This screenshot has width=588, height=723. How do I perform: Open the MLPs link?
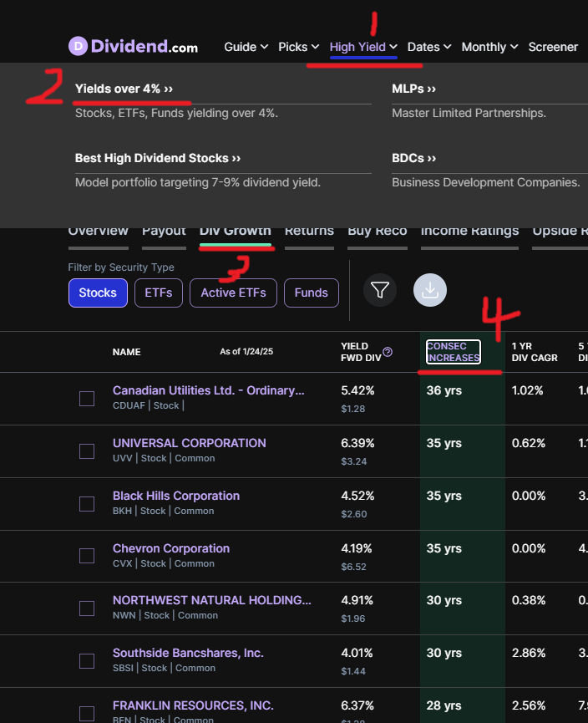point(413,89)
